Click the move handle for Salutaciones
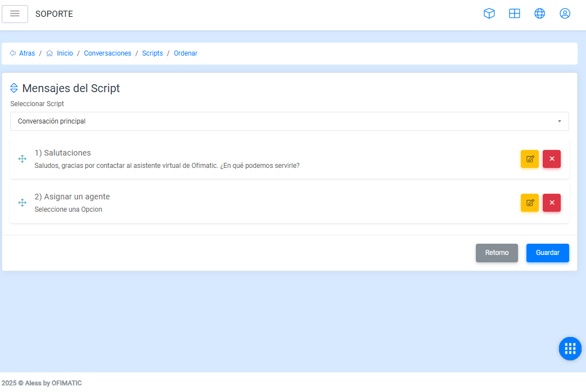Viewport: 586px width, 392px height. (x=22, y=159)
